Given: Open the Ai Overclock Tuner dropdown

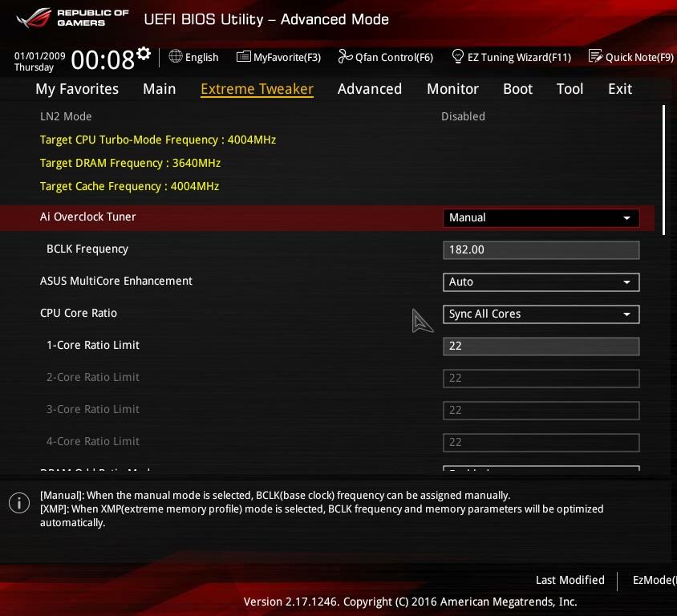Looking at the screenshot, I should pyautogui.click(x=541, y=218).
